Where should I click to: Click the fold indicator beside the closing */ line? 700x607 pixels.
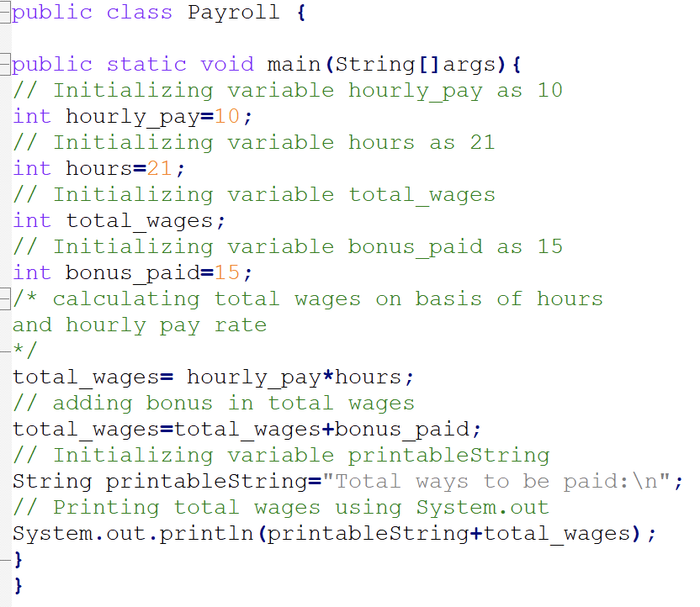pyautogui.click(x=4, y=351)
